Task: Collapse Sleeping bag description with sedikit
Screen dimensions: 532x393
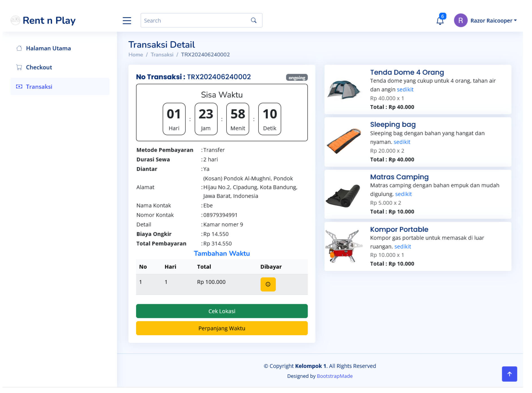Action: pyautogui.click(x=402, y=142)
